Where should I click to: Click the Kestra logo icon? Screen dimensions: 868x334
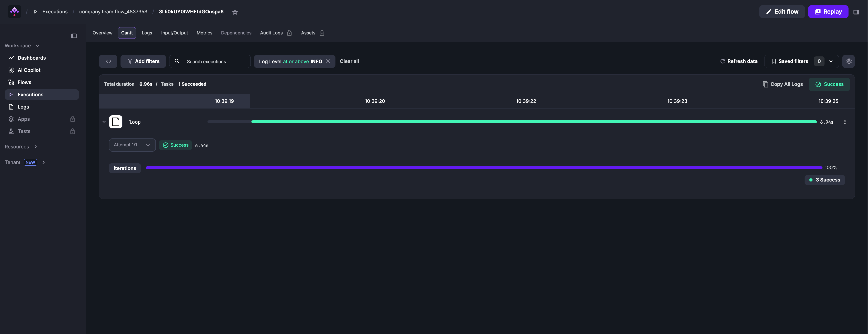(x=14, y=12)
